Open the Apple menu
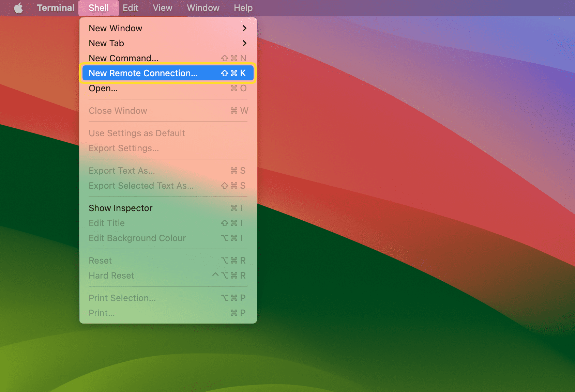The width and height of the screenshot is (575, 392). 19,7
